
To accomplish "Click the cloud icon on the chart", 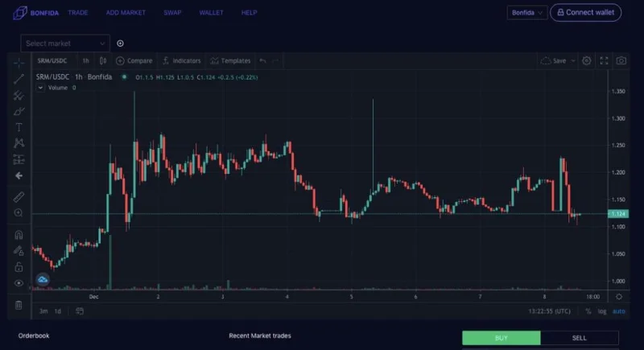I will click(x=43, y=280).
